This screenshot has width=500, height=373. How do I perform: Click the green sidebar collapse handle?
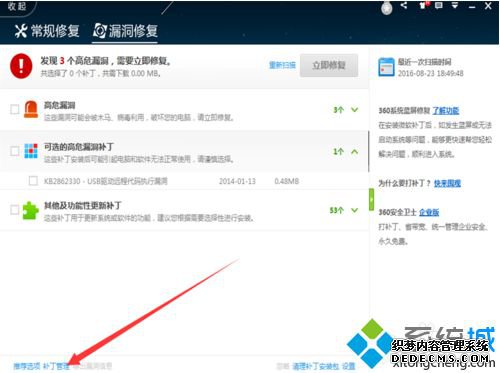pyautogui.click(x=371, y=199)
